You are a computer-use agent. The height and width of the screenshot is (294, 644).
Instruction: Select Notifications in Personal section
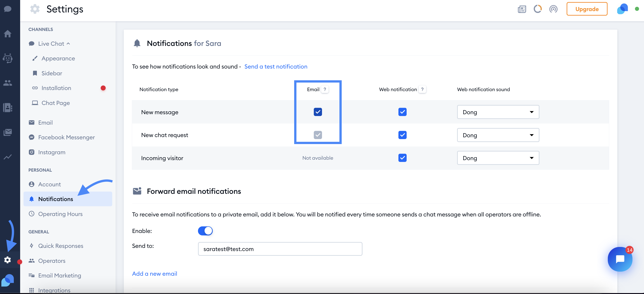68,199
